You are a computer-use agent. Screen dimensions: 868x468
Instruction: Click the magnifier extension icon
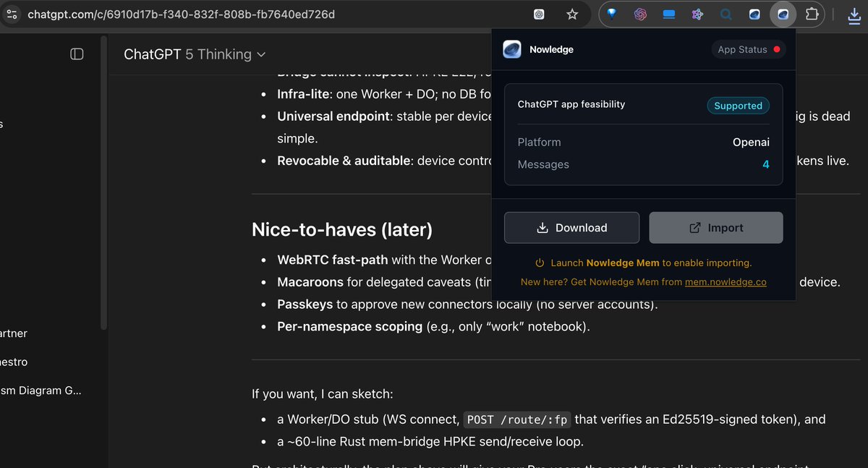pyautogui.click(x=726, y=14)
